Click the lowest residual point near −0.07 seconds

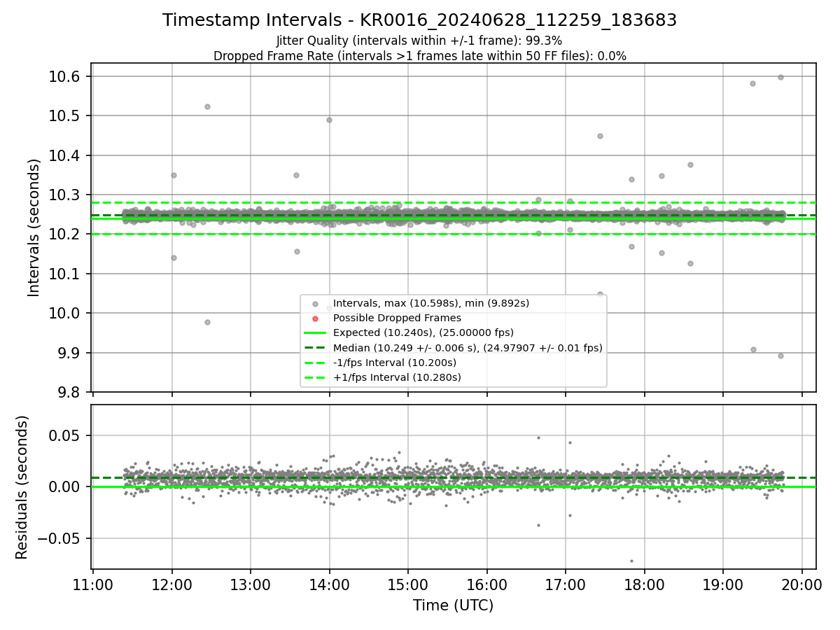point(631,561)
